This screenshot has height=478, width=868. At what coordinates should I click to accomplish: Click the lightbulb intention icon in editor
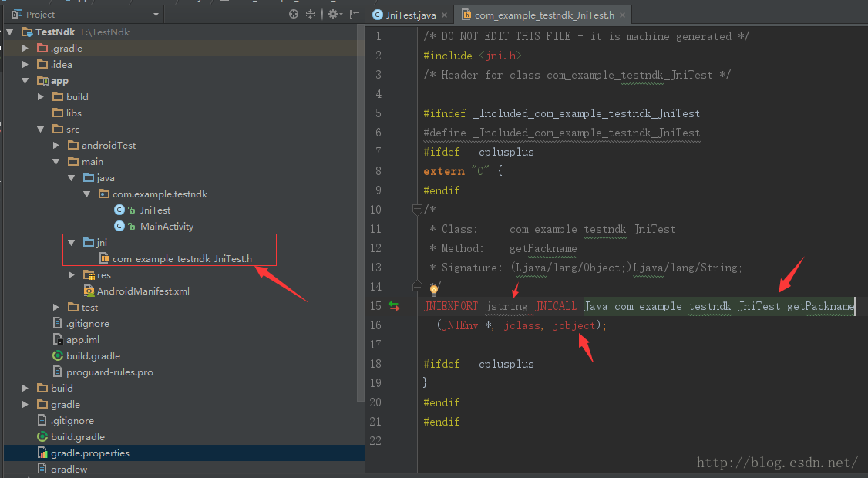coord(434,290)
